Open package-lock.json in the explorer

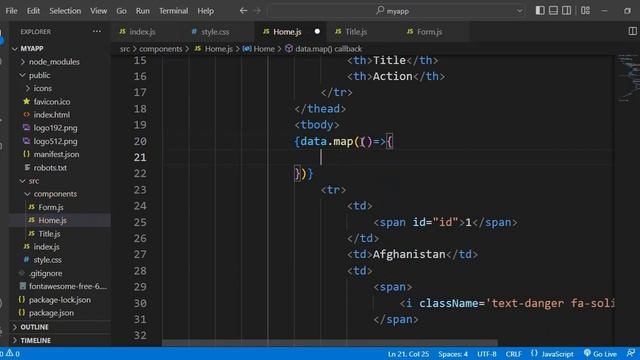point(60,300)
